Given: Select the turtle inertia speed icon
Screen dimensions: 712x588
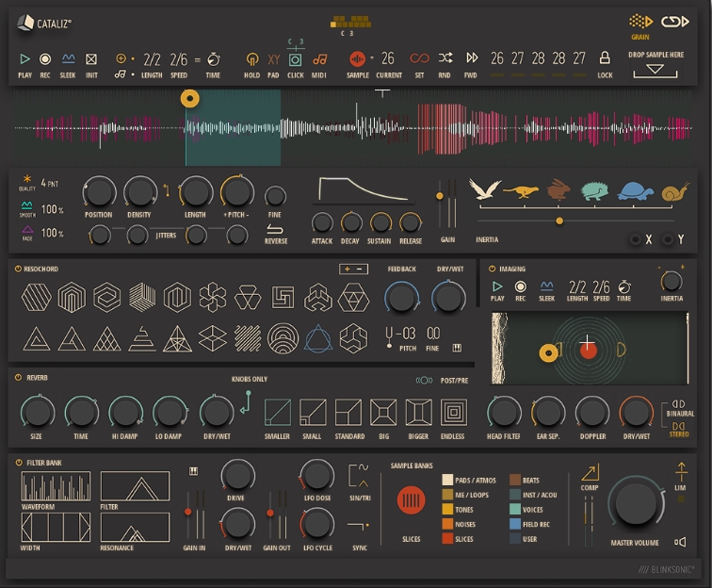Looking at the screenshot, I should 635,191.
